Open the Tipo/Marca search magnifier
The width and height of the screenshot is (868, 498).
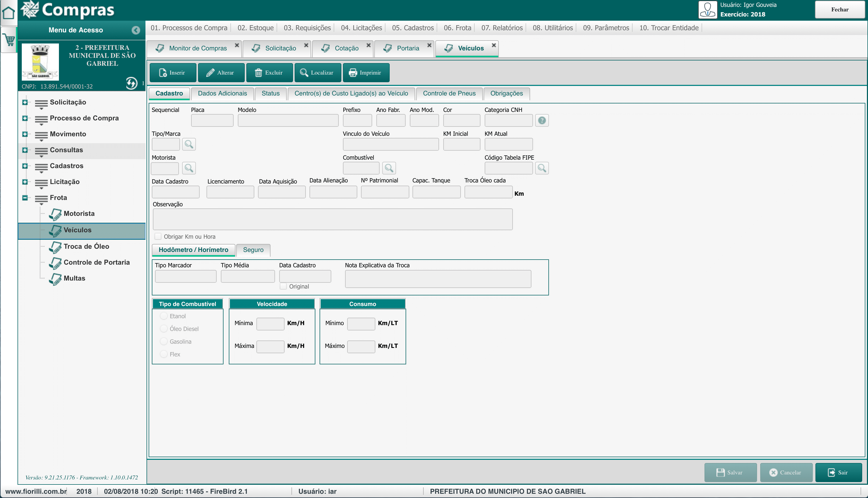[x=188, y=144]
